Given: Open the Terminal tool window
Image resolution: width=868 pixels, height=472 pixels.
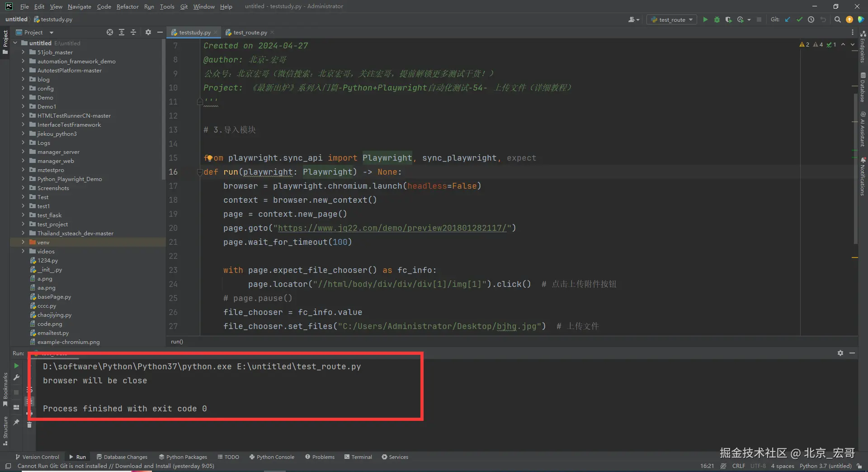Looking at the screenshot, I should point(358,457).
